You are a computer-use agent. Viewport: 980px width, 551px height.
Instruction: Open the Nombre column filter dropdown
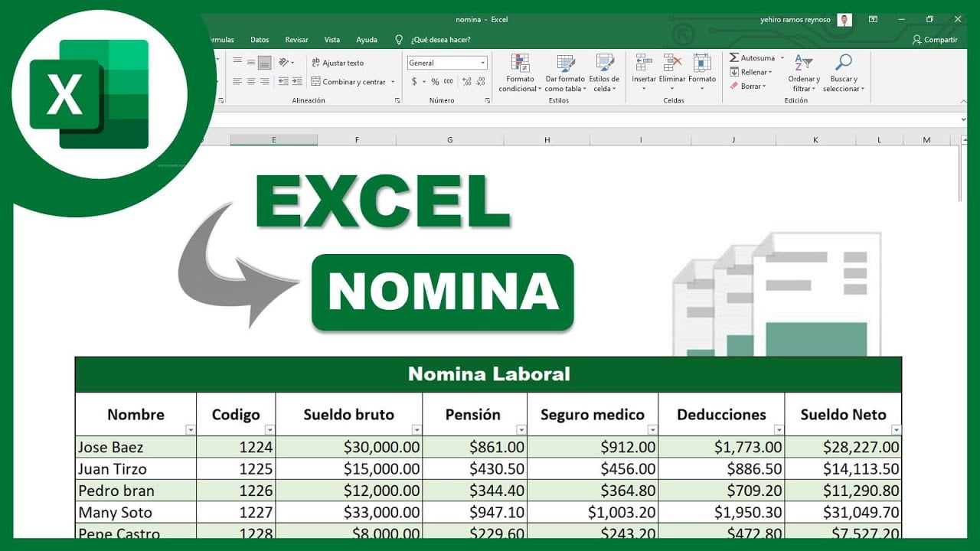coord(189,430)
